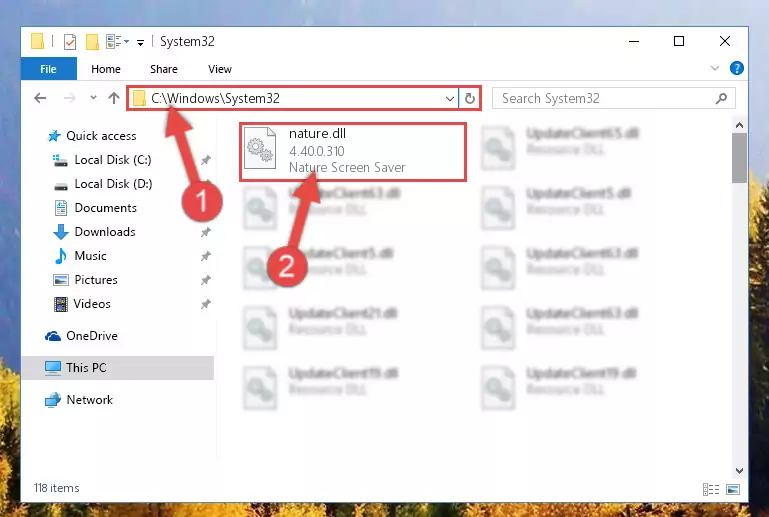The height and width of the screenshot is (517, 769).
Task: Switch to the Share ribbon tab
Action: tap(164, 69)
